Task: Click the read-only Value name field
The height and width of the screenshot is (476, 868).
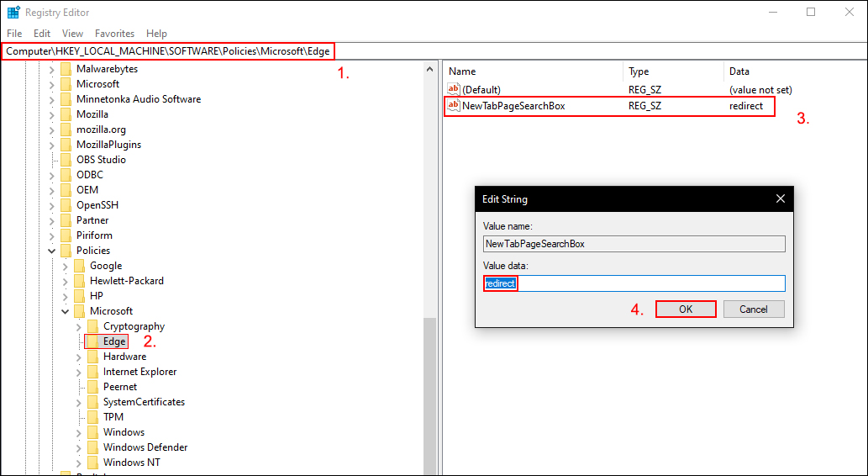Action: pos(634,244)
